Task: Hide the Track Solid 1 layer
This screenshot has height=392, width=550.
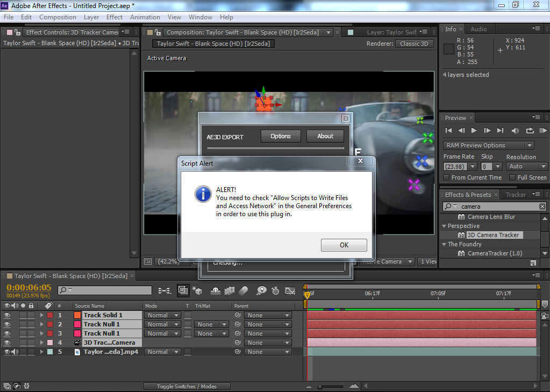Action: (6, 315)
